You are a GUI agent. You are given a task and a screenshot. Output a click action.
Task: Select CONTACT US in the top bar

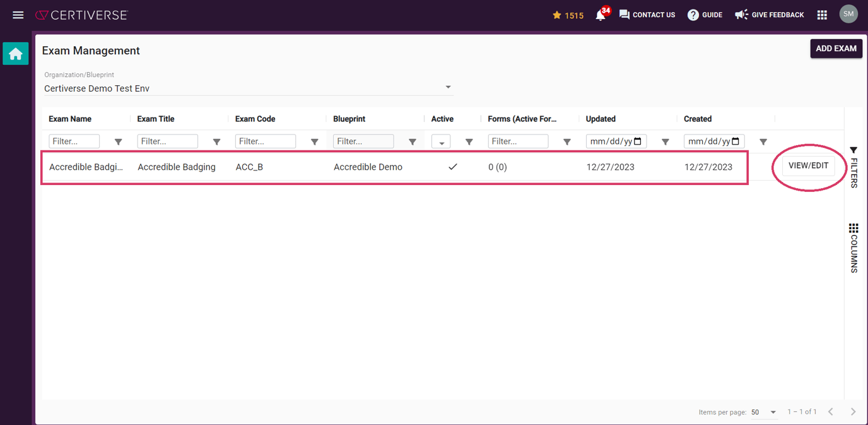coord(647,15)
